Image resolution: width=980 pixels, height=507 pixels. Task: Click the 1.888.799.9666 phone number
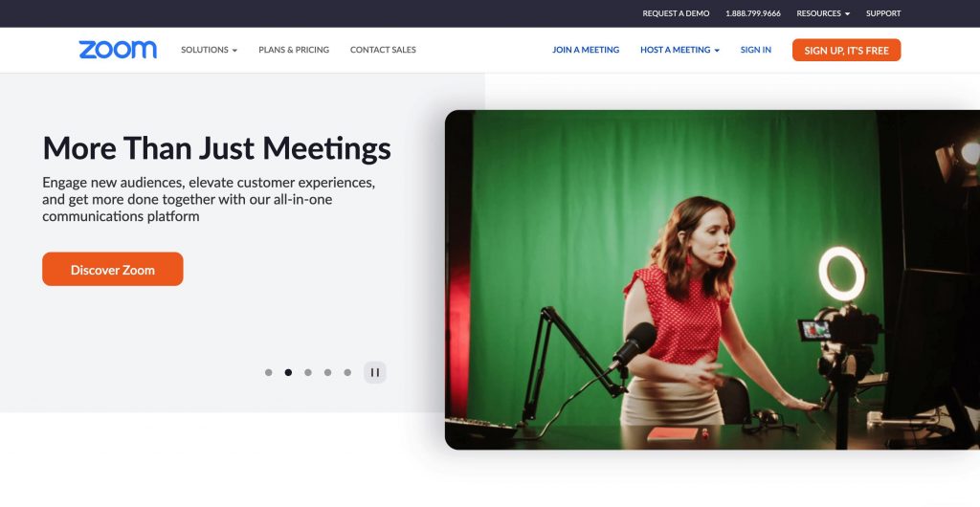[753, 13]
